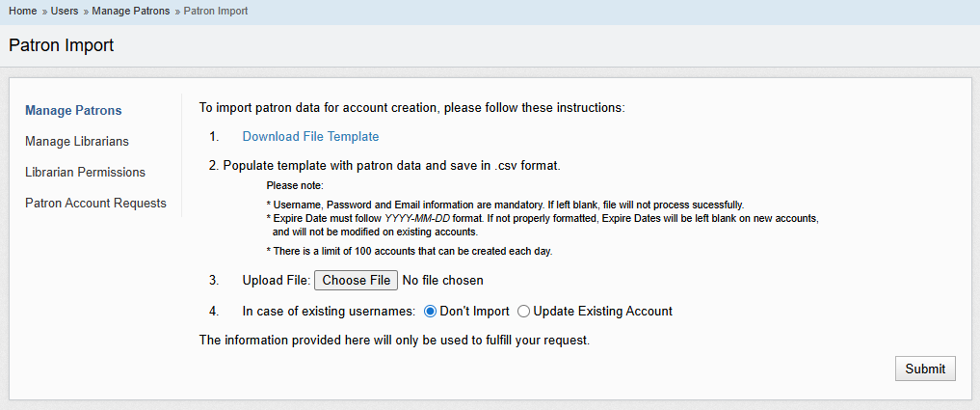
Task: Click the Patron Import page heading
Action: pos(61,45)
